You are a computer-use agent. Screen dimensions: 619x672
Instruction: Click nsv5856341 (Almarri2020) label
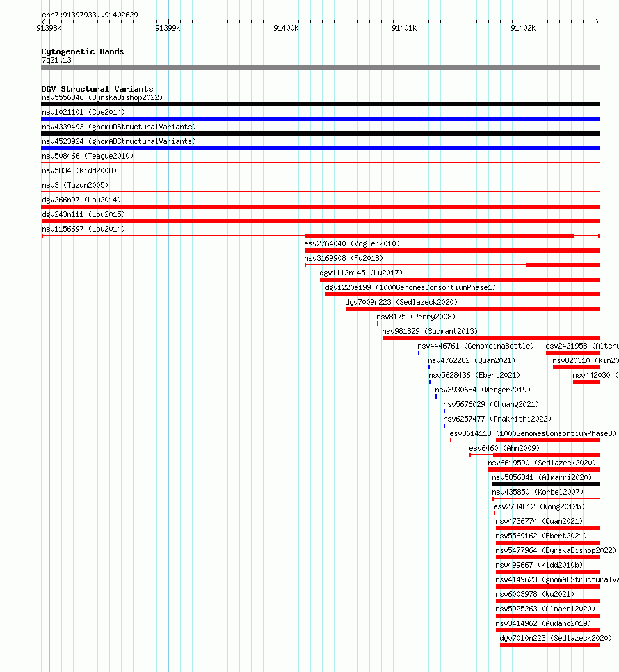542,477
